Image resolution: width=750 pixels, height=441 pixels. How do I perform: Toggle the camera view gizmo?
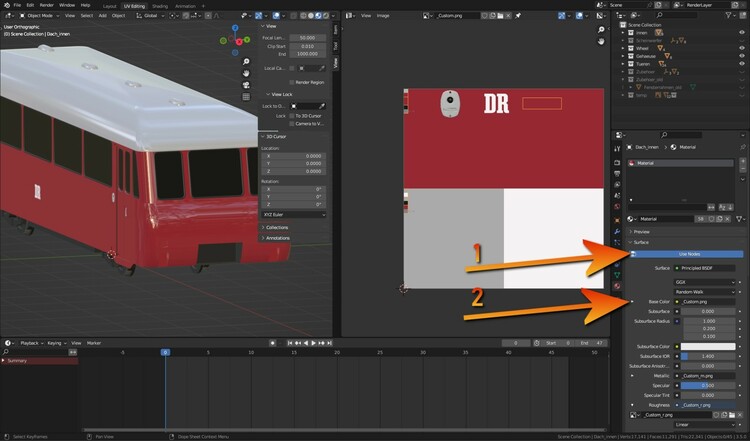tap(246, 84)
